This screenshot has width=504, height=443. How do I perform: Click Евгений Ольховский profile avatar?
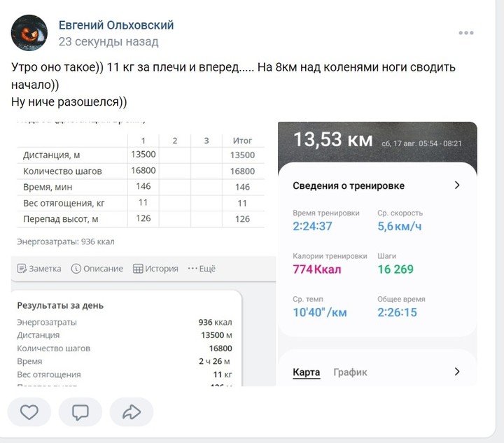point(29,33)
